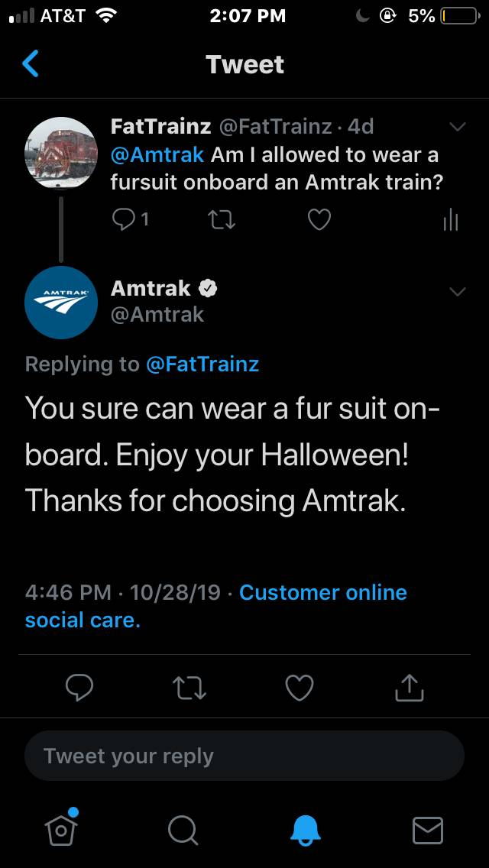View tweet analytics on FatTrainz's tweet
The image size is (489, 868).
(450, 220)
